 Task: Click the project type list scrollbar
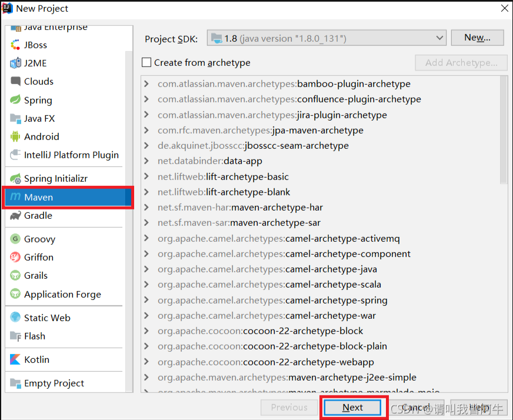pyautogui.click(x=129, y=221)
